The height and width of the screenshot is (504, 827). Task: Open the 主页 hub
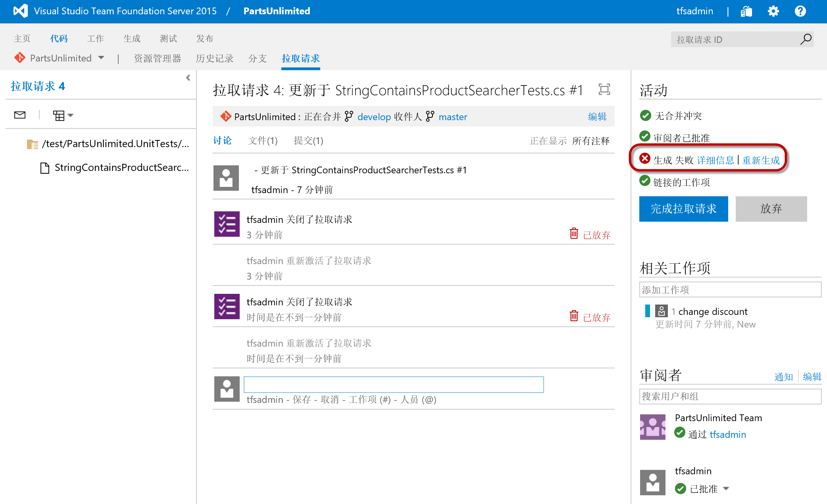click(22, 38)
